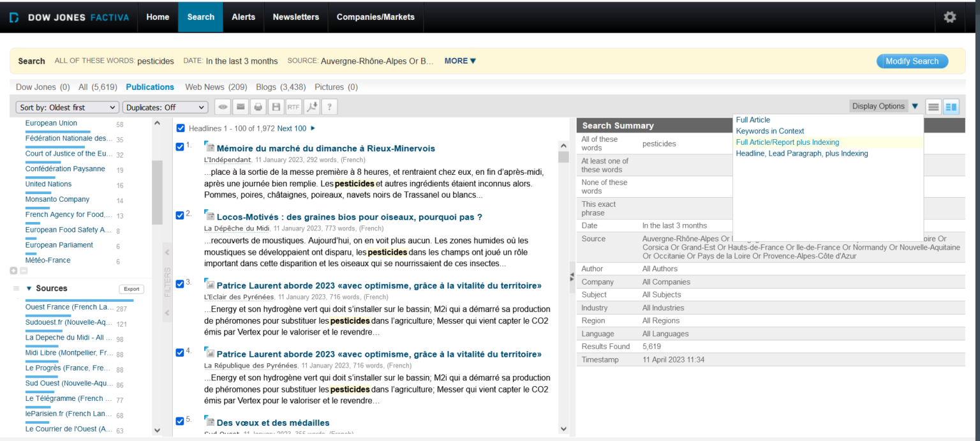Open help question mark icon
This screenshot has height=441, width=980.
tap(329, 107)
